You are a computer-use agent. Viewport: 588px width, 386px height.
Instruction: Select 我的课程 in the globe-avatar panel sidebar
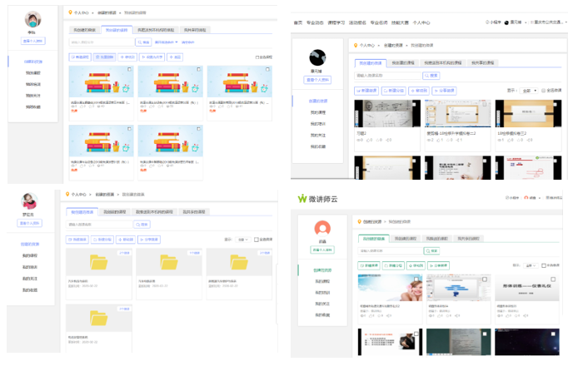point(317,112)
